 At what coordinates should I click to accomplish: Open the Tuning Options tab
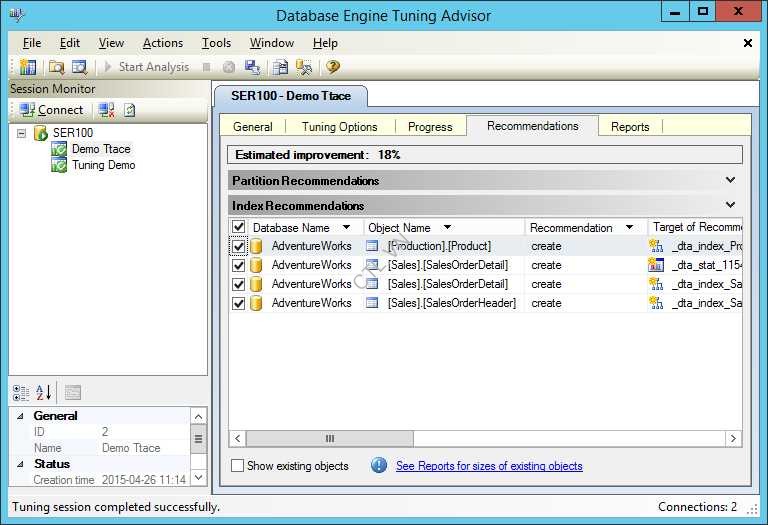tap(339, 127)
